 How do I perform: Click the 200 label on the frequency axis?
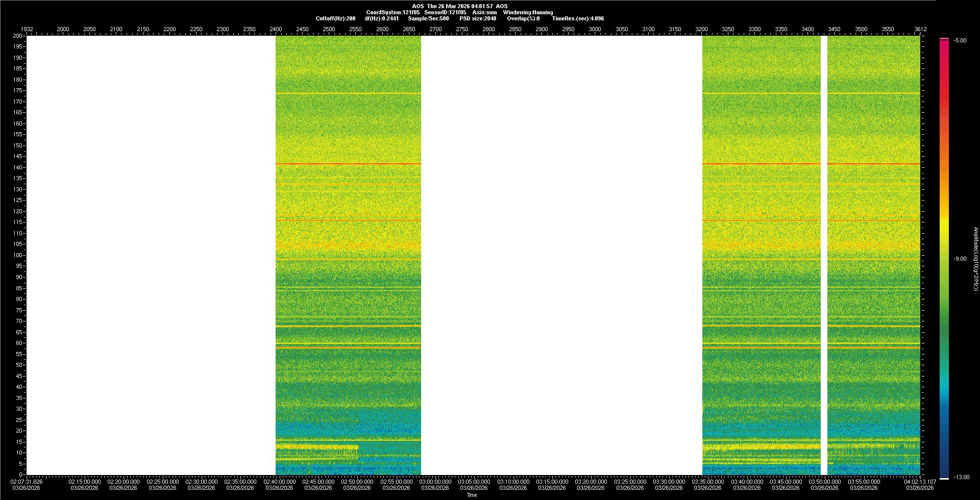point(18,36)
